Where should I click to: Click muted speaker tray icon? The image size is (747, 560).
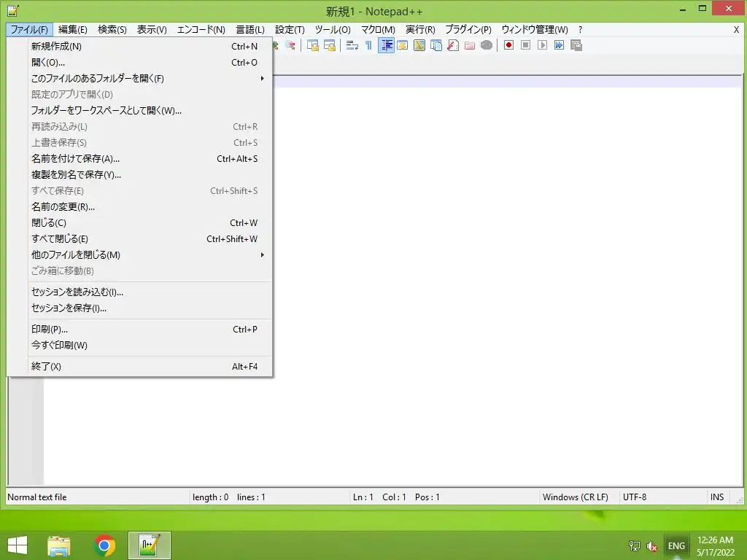[x=651, y=546]
